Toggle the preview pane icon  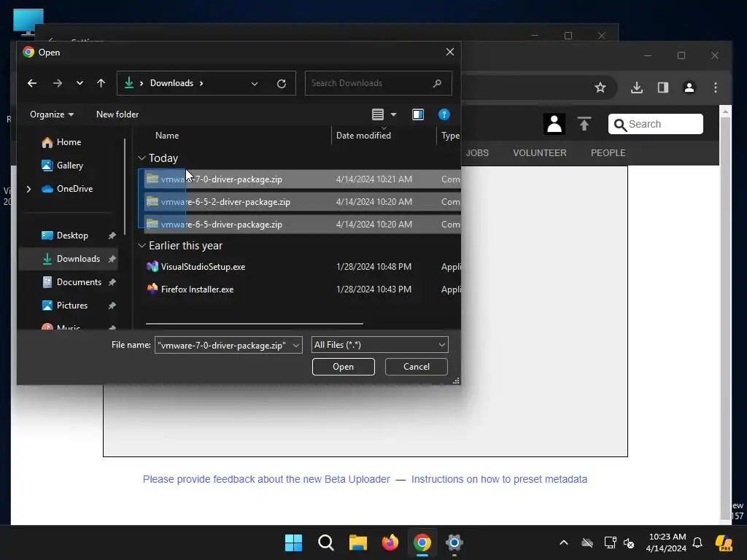(x=418, y=114)
